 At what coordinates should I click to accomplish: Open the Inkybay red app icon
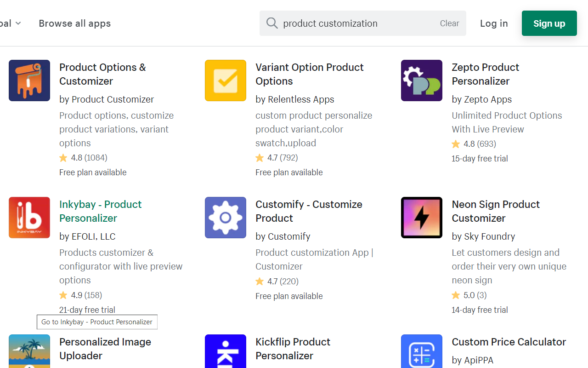pyautogui.click(x=29, y=218)
